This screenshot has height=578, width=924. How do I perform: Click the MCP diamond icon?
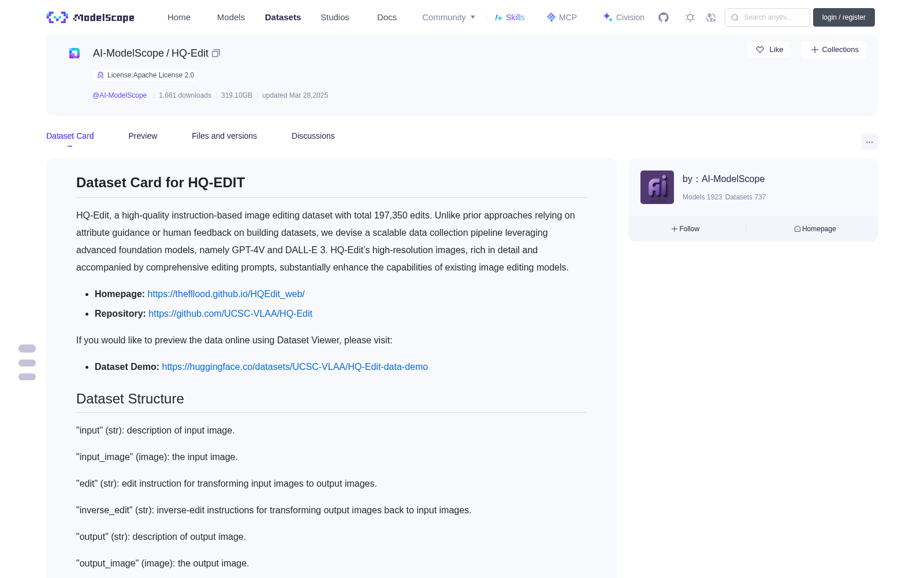point(551,17)
